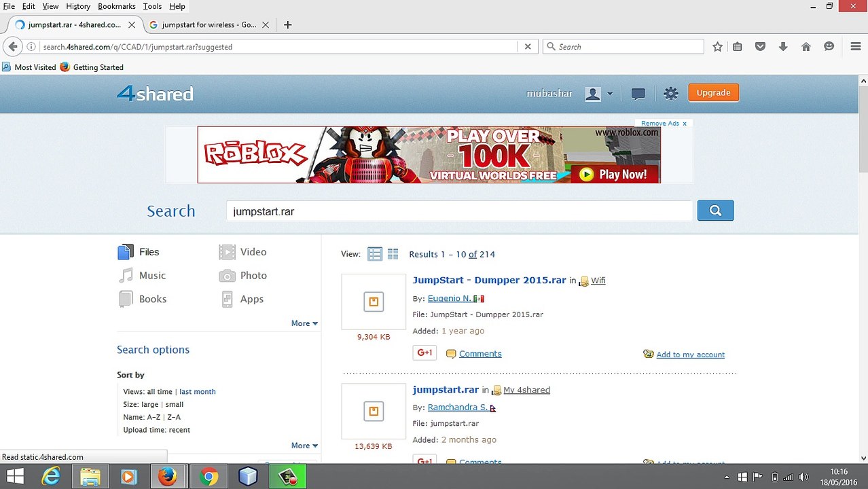The height and width of the screenshot is (489, 868).
Task: Select the Books category
Action: (x=143, y=299)
